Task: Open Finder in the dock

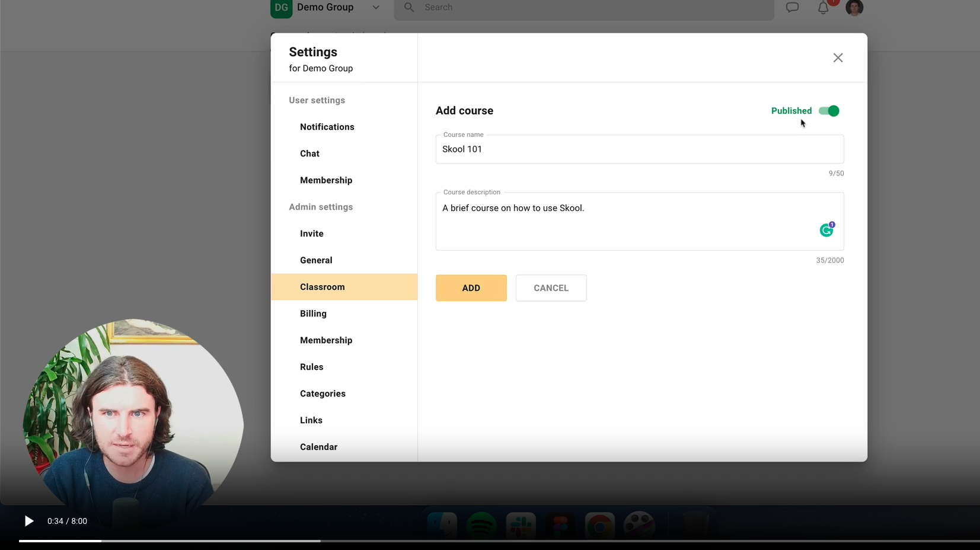Action: [442, 526]
